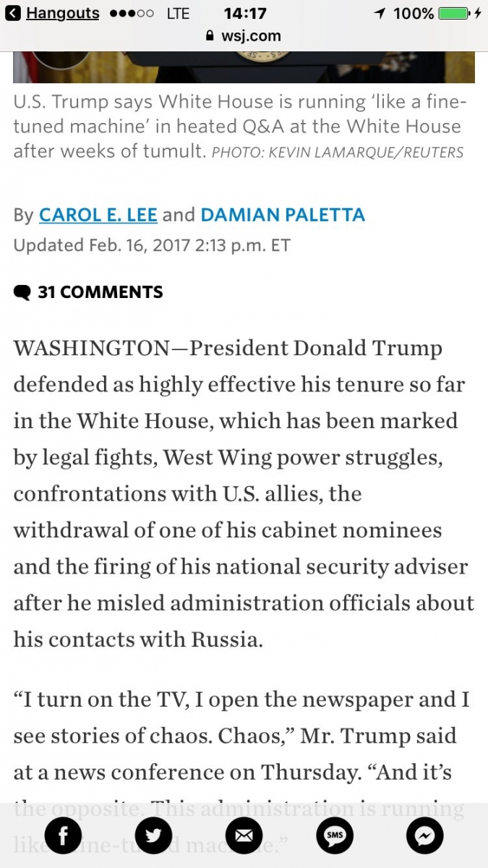Tap the location arrow status icon
488x868 pixels.
click(x=380, y=13)
